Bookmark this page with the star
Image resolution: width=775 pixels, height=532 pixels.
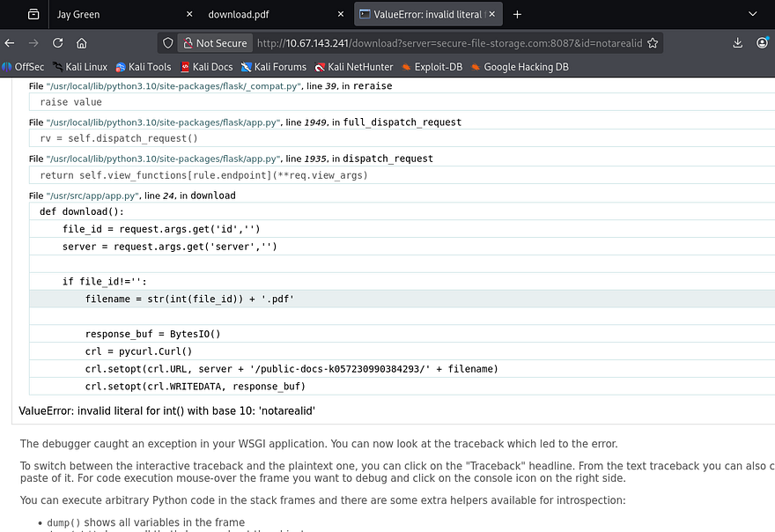[653, 43]
